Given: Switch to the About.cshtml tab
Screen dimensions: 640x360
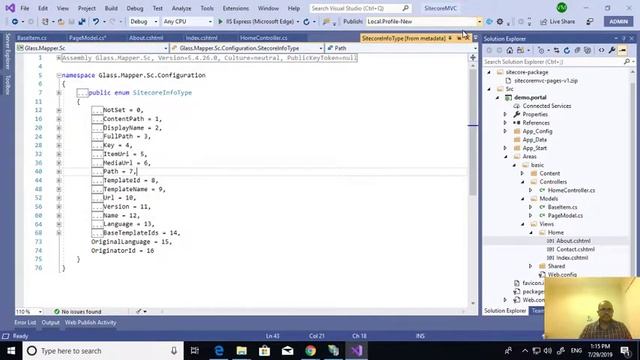Looking at the screenshot, I should 146,38.
